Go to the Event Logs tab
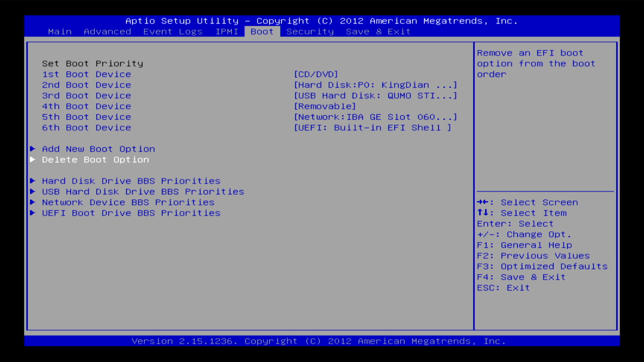This screenshot has height=362, width=644. point(173,32)
